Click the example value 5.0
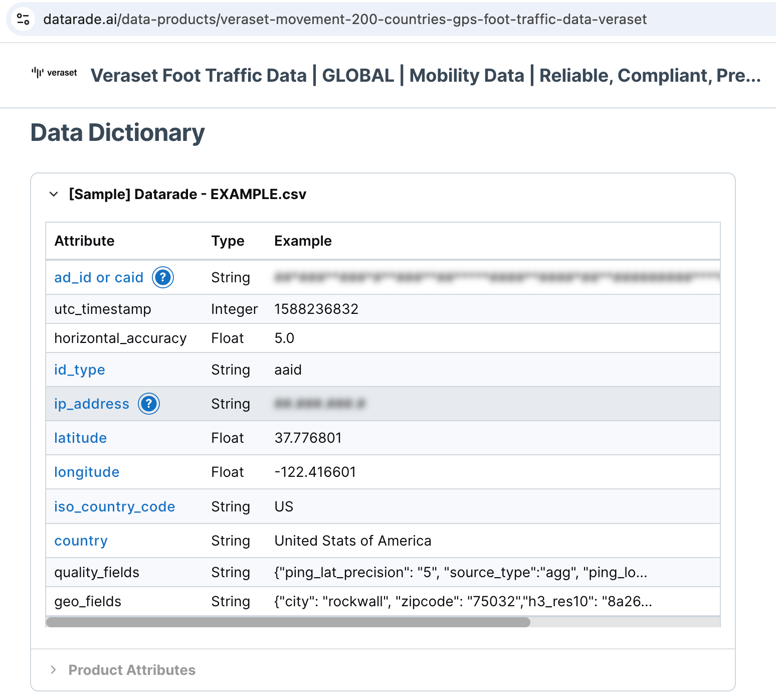The width and height of the screenshot is (776, 700). (x=284, y=338)
